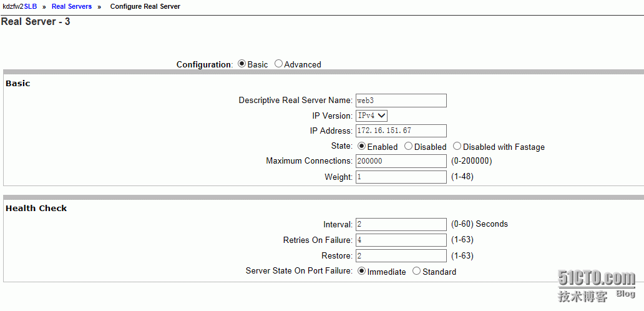This screenshot has height=311, width=644.
Task: Open the IP Version dropdown
Action: point(372,116)
